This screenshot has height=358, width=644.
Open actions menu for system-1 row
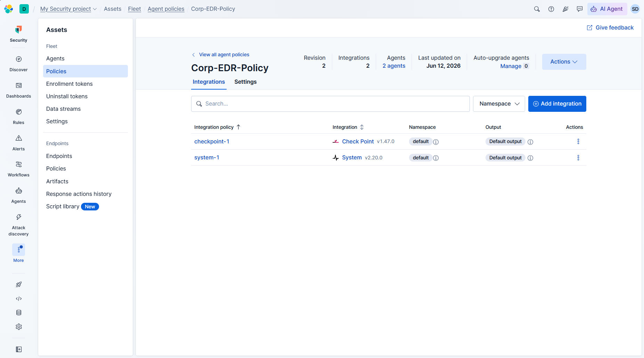point(578,158)
